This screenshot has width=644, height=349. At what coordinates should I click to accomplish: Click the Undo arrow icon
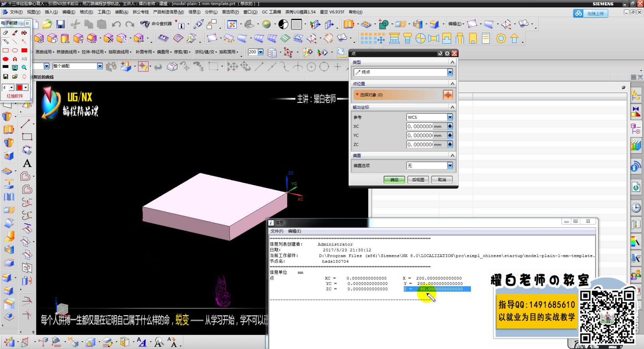click(x=116, y=24)
